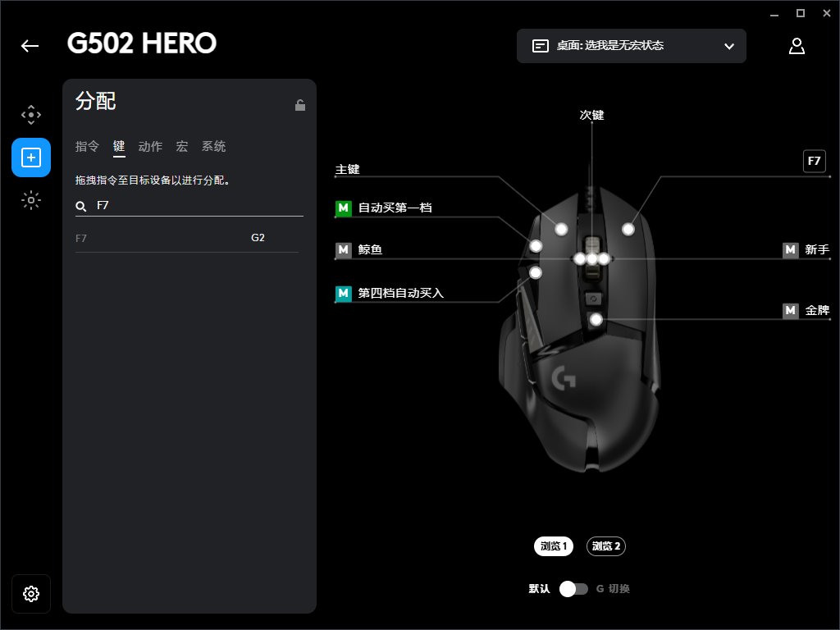Image resolution: width=840 pixels, height=630 pixels.
Task: Select the 浏览 1 view button
Action: click(x=554, y=546)
